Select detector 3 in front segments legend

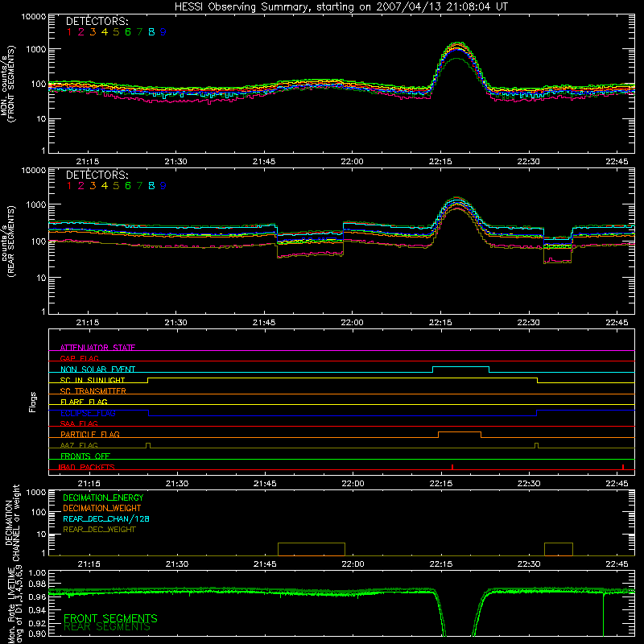[93, 32]
